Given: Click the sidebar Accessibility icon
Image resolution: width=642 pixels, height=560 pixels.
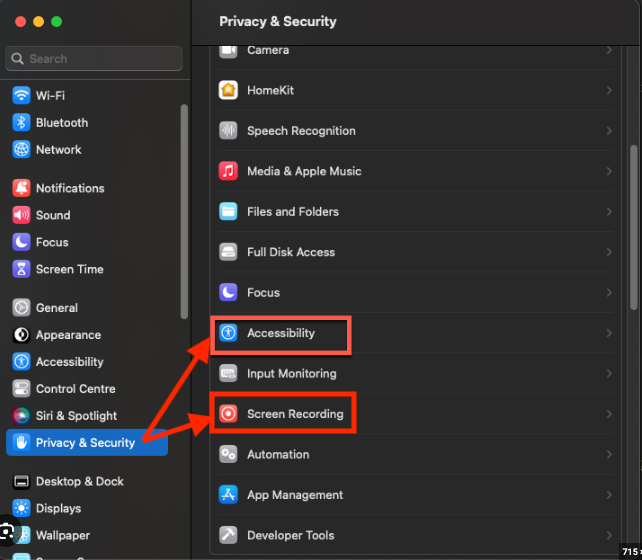Looking at the screenshot, I should [21, 361].
